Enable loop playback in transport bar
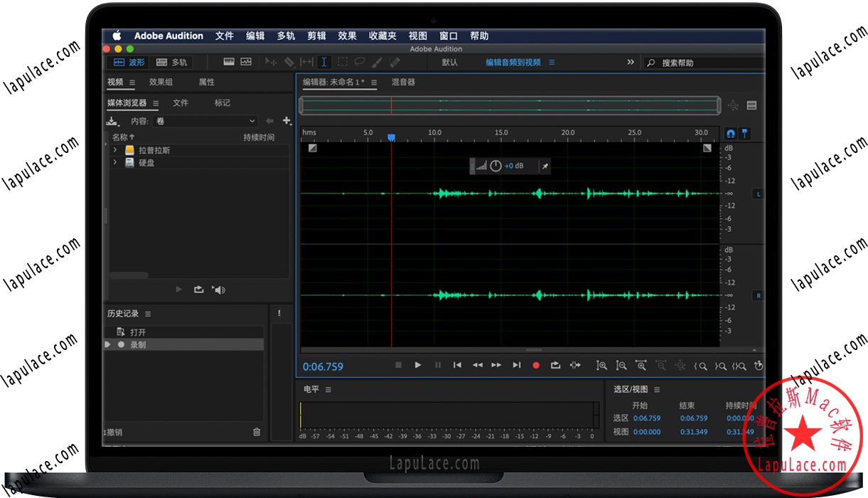The height and width of the screenshot is (498, 868). coord(555,365)
